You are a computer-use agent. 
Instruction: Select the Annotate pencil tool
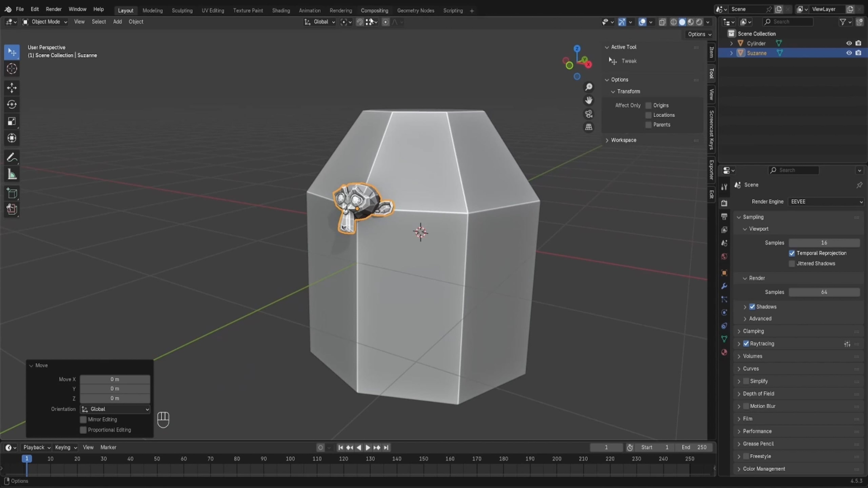tap(12, 158)
